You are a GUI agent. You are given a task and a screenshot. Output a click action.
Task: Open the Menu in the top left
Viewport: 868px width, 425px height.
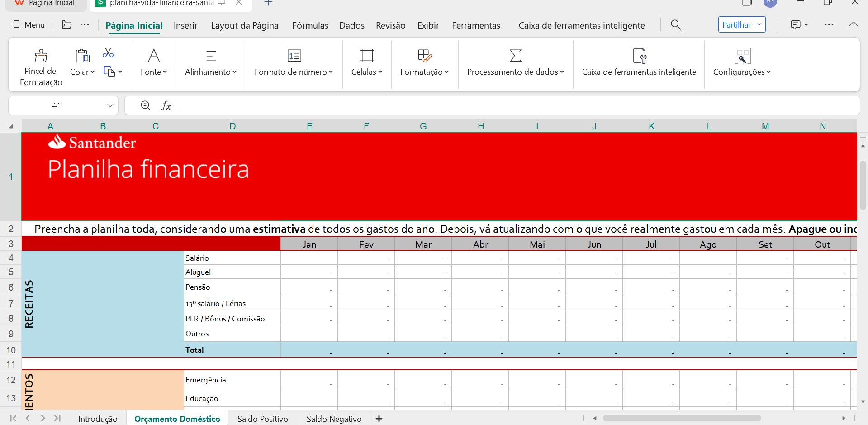(28, 25)
